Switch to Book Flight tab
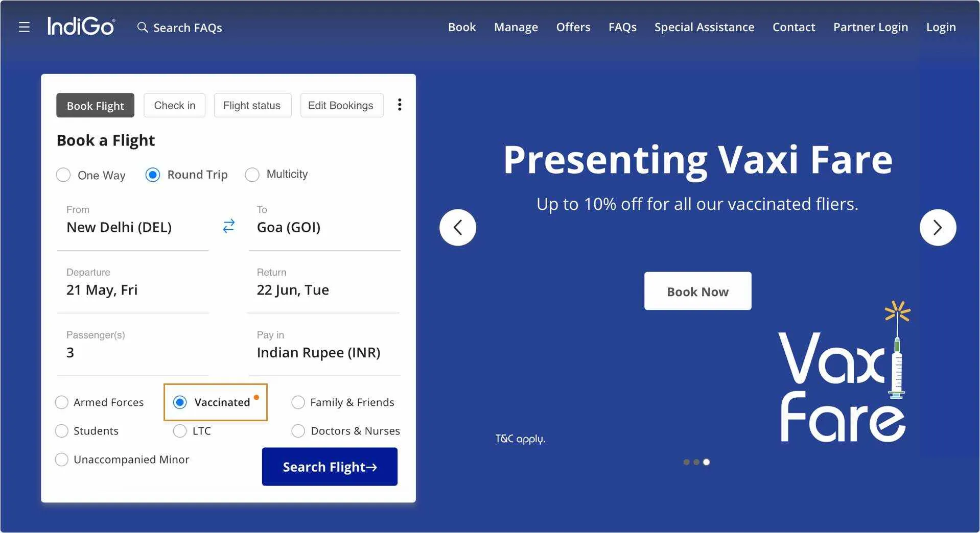This screenshot has height=533, width=980. tap(95, 105)
